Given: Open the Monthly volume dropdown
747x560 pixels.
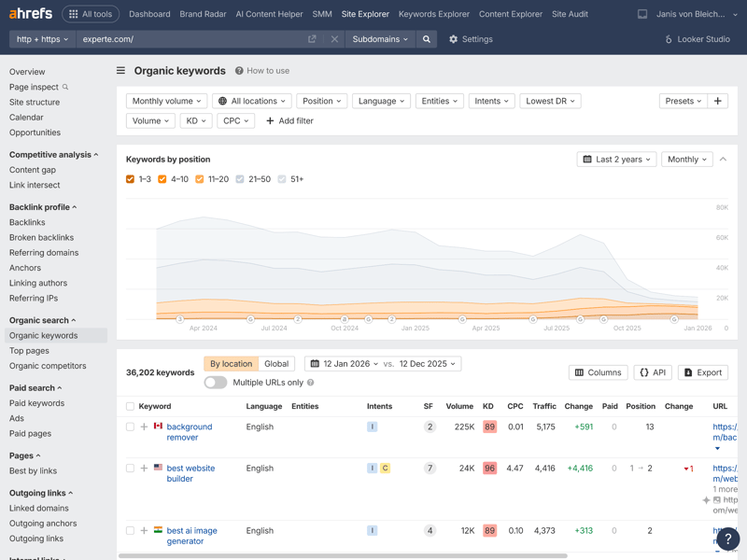Looking at the screenshot, I should (x=165, y=101).
